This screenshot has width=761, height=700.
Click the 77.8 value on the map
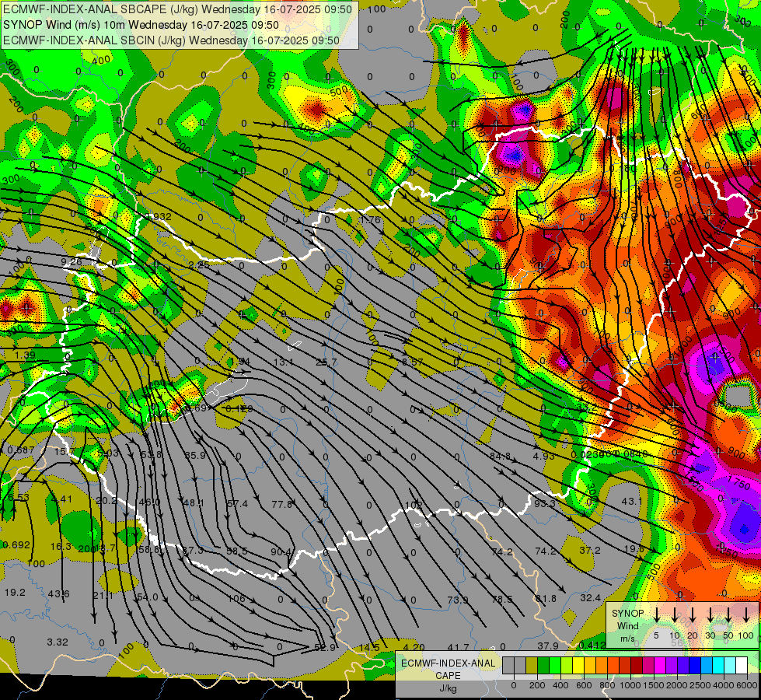282,504
